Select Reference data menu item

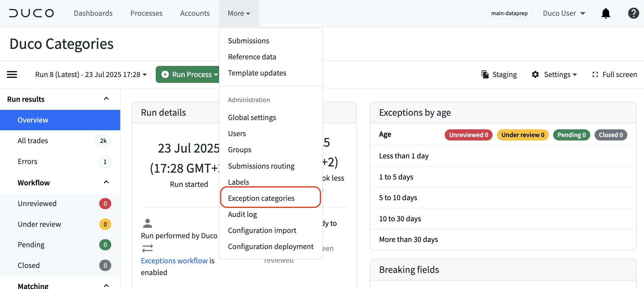(x=271, y=57)
